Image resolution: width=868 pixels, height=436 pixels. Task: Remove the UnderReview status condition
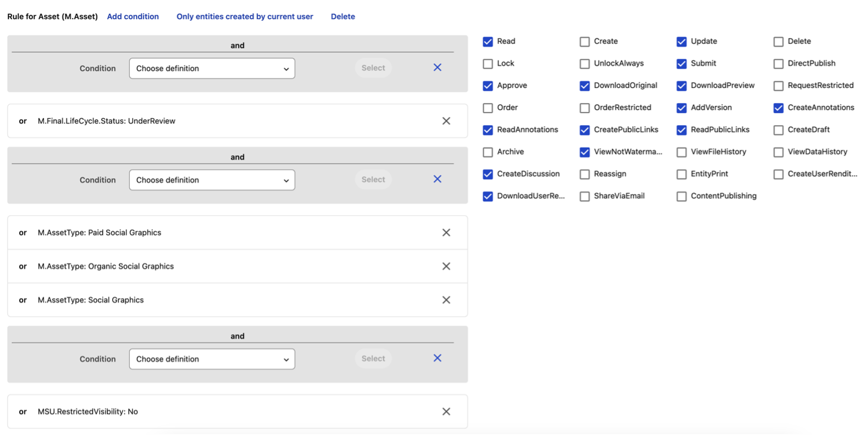click(x=446, y=121)
